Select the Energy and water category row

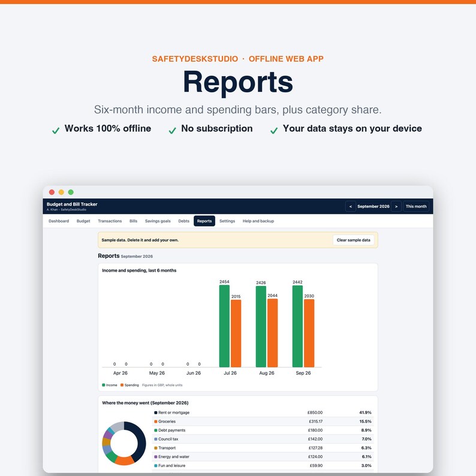coord(263,457)
